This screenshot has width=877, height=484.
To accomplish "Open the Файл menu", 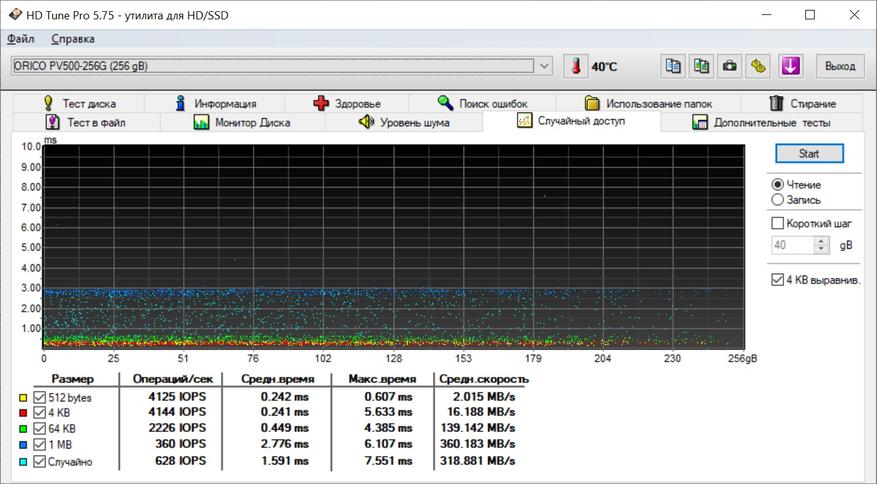I will (x=21, y=39).
